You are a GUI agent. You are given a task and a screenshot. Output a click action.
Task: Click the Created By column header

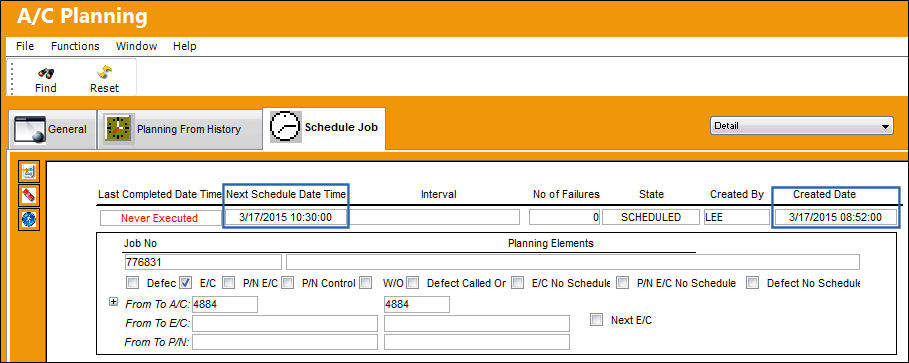coord(737,194)
